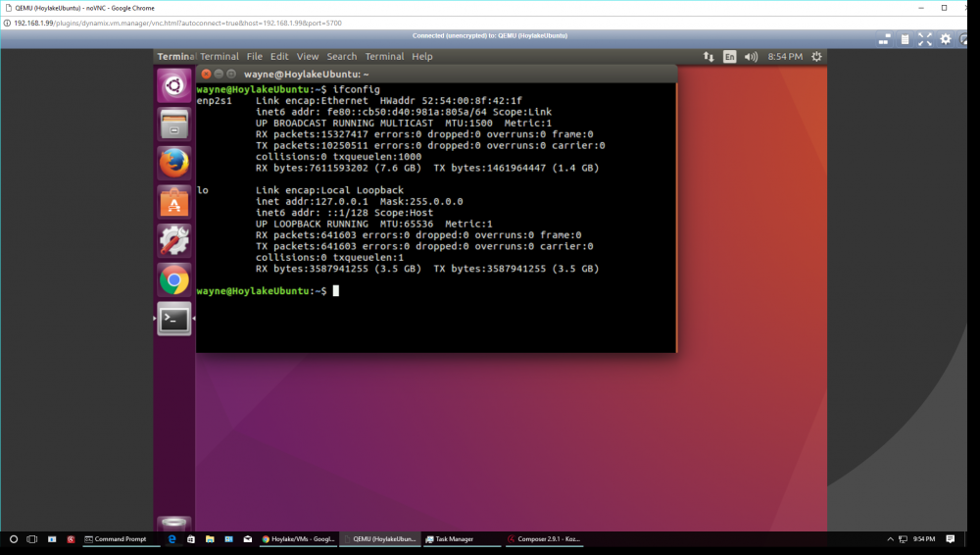Open Windows Start button on taskbar

(x=13, y=539)
